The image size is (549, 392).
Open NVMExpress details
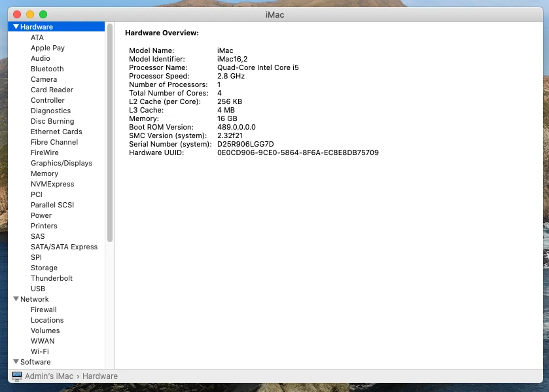click(x=53, y=184)
